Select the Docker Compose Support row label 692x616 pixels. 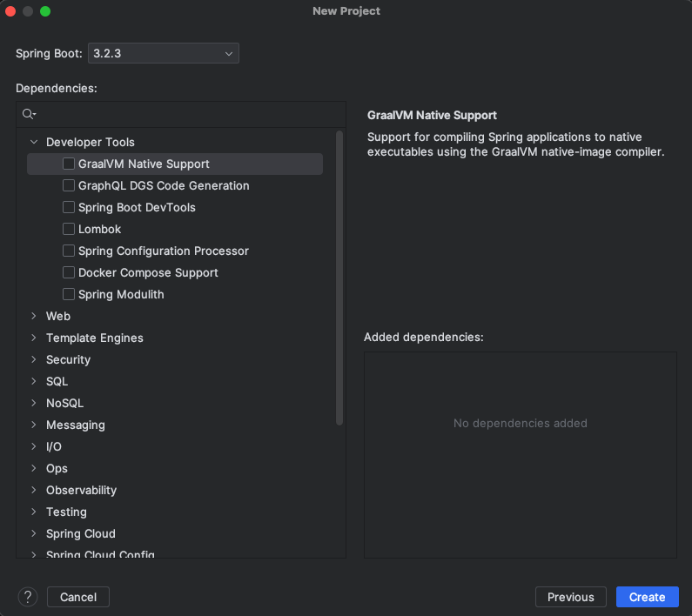point(148,273)
